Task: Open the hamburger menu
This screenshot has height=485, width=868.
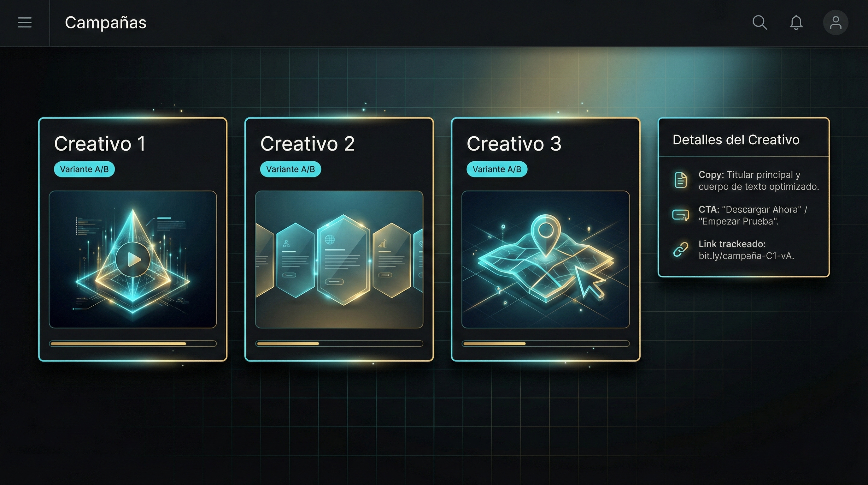Action: click(25, 23)
